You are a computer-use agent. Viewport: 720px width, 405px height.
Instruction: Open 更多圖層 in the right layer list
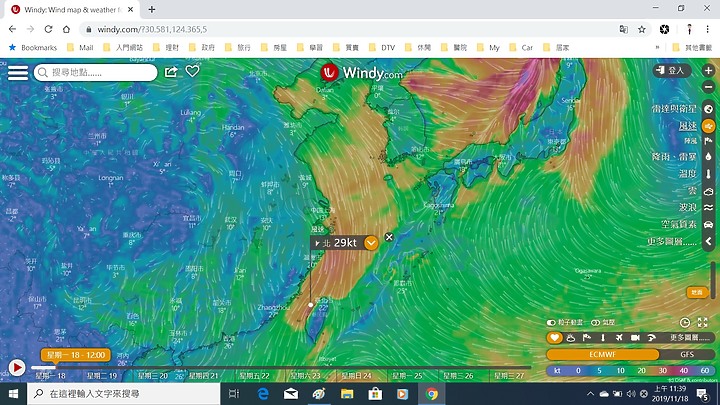click(672, 241)
